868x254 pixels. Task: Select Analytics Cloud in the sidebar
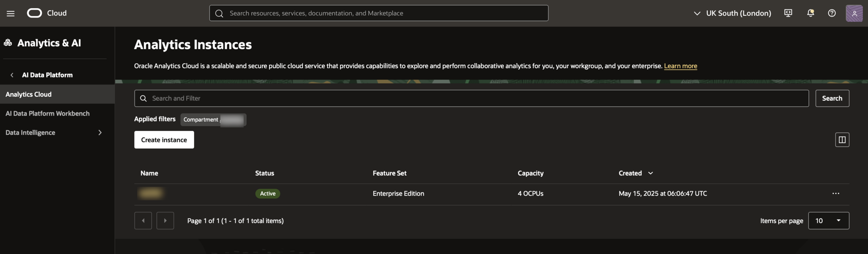tap(57, 94)
